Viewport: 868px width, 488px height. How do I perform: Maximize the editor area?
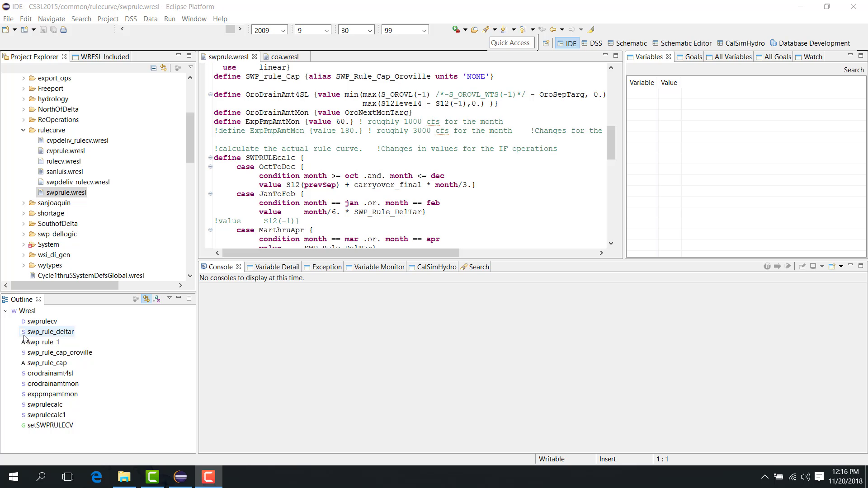[x=616, y=56]
